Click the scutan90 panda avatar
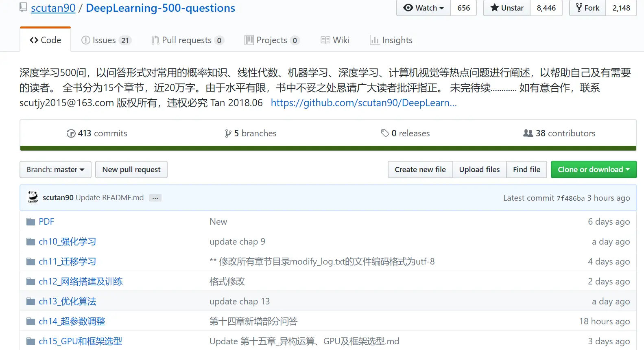Screen dimensions: 644x350 33,197
